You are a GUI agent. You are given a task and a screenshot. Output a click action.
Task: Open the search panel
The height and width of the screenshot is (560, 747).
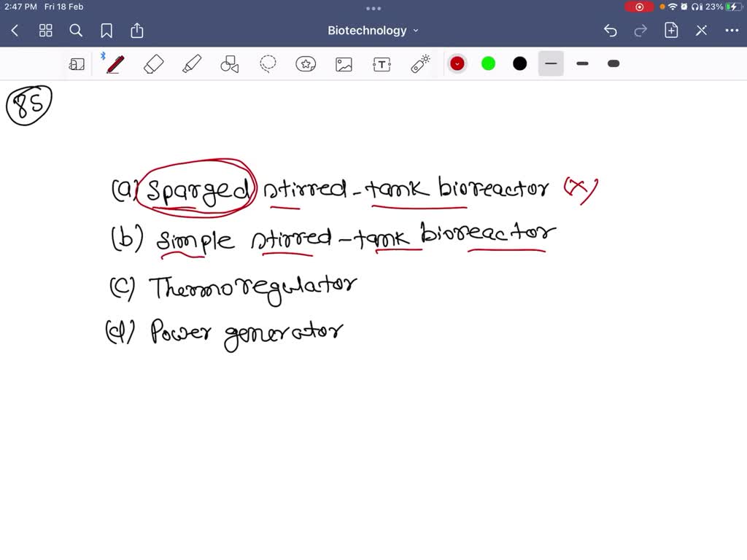(x=76, y=30)
